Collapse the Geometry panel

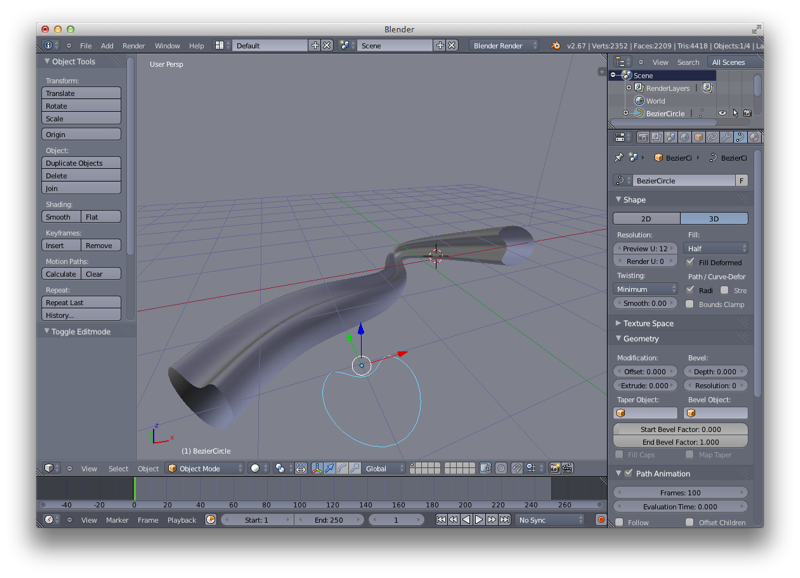pos(618,339)
